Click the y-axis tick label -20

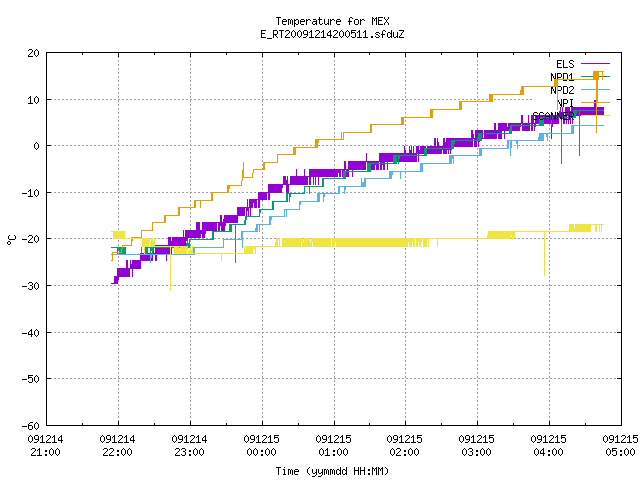pos(31,239)
